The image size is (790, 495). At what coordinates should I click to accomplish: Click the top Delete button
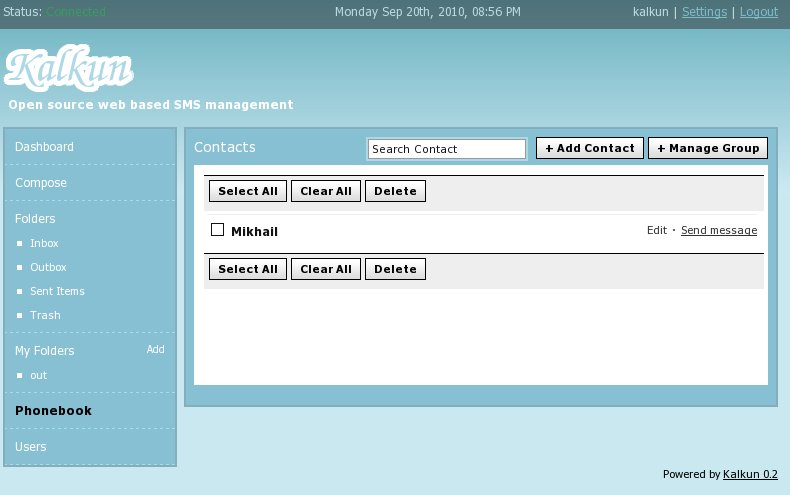point(396,191)
